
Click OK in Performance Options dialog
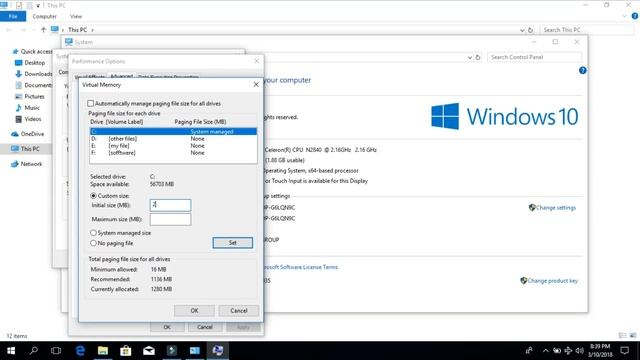(x=167, y=327)
